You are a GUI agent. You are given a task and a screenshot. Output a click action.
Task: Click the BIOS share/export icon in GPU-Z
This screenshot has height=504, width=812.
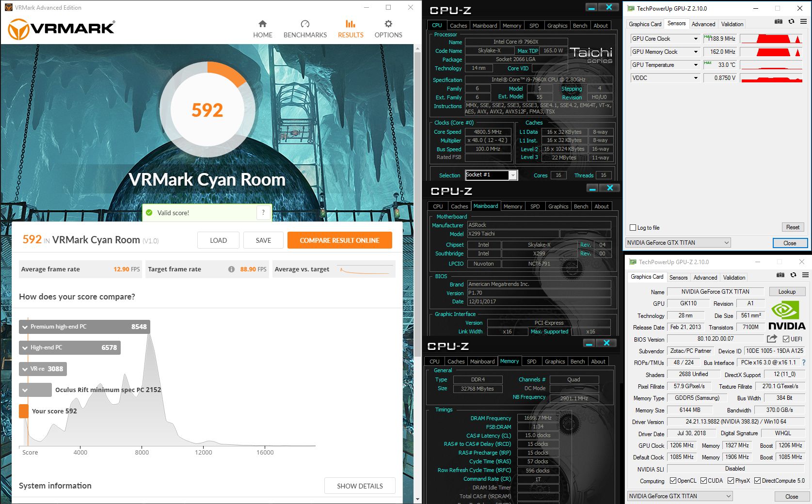[x=772, y=339]
